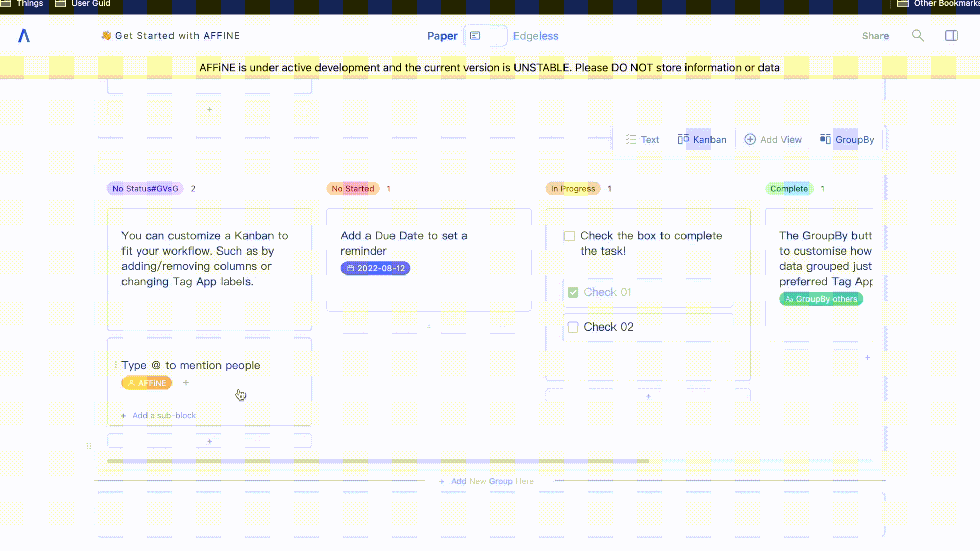Click the In Progress column label
The height and width of the screenshot is (551, 980).
573,189
